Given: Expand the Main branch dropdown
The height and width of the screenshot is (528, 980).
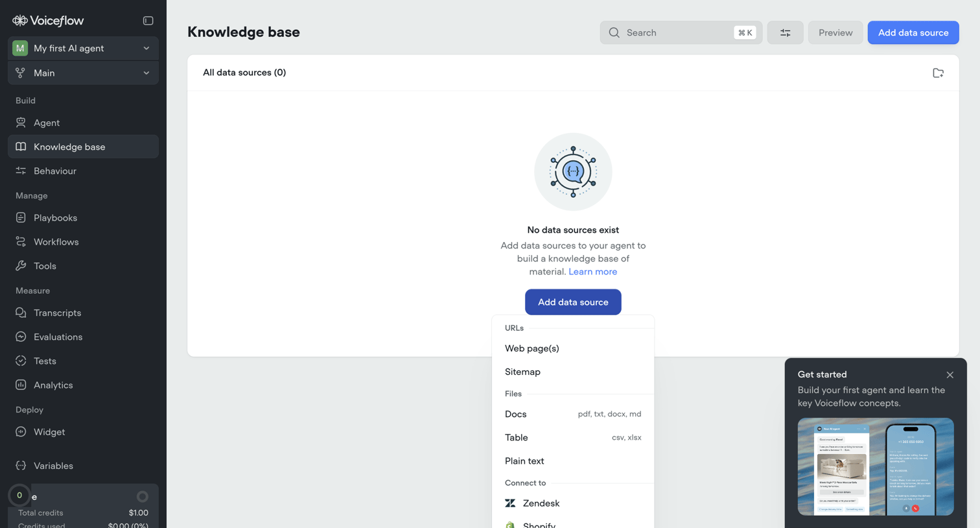Looking at the screenshot, I should tap(83, 73).
